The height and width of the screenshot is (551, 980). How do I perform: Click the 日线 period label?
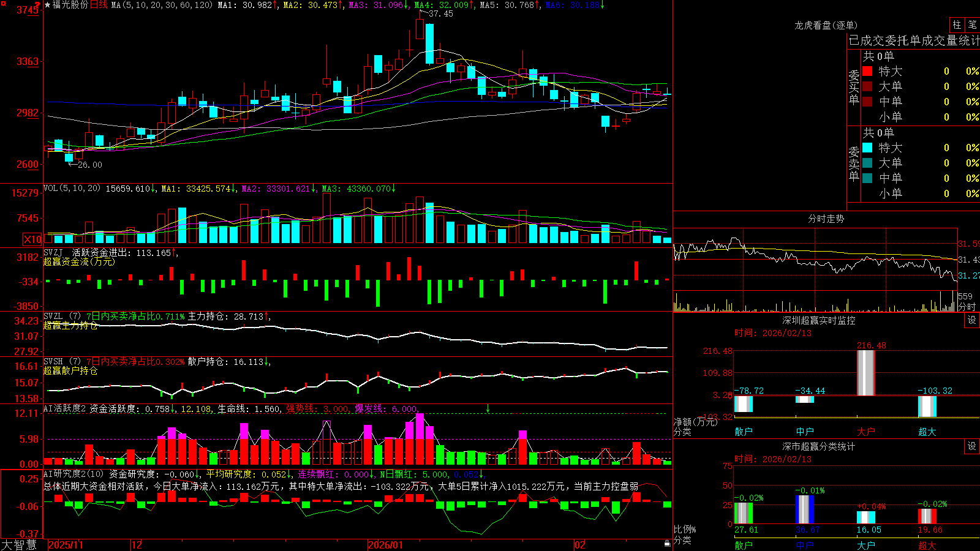click(x=99, y=5)
